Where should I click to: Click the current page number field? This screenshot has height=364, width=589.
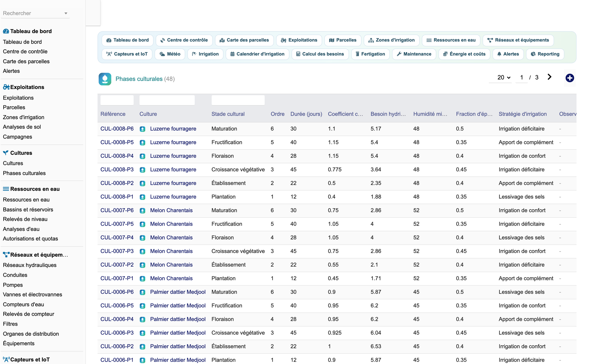[x=522, y=77]
